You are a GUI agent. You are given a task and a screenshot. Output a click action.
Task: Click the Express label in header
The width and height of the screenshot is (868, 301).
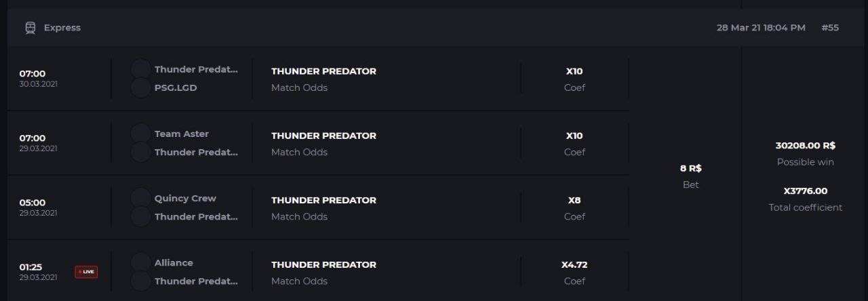coord(62,28)
